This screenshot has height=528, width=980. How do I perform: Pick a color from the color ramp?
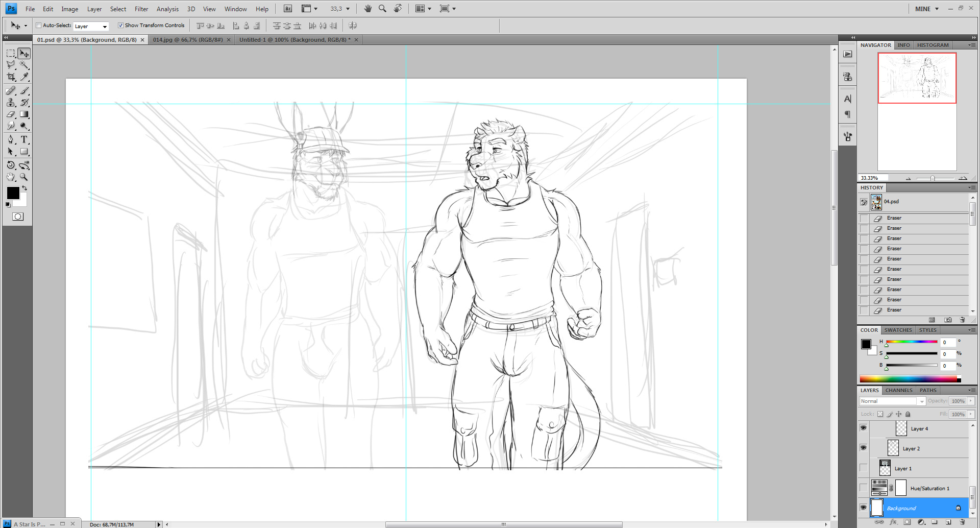(x=910, y=379)
